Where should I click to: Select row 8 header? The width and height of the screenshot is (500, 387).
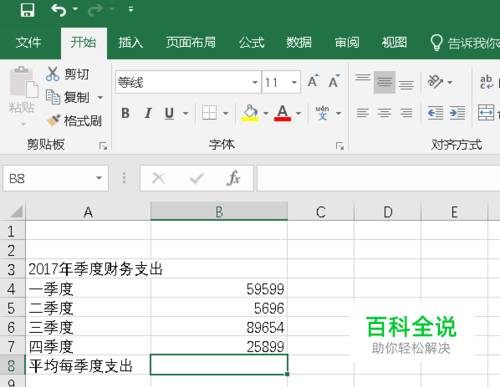tap(12, 365)
